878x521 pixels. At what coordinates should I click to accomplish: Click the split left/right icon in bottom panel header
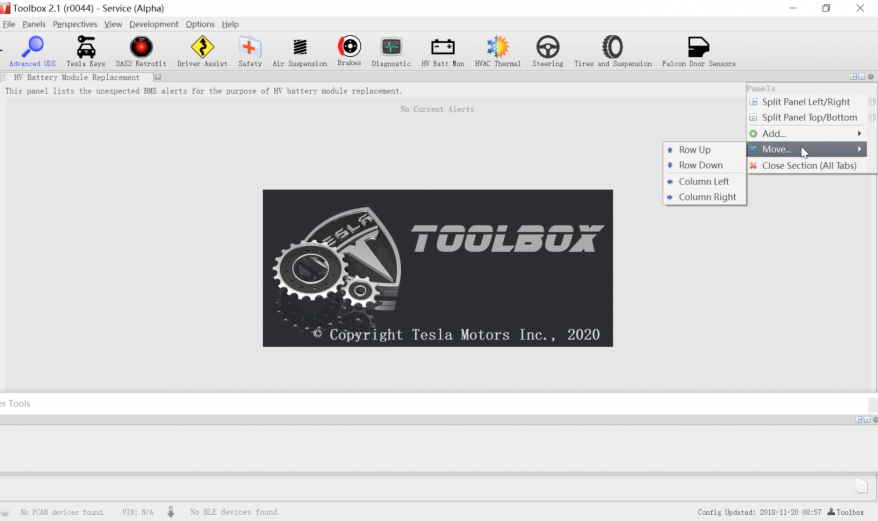click(859, 420)
